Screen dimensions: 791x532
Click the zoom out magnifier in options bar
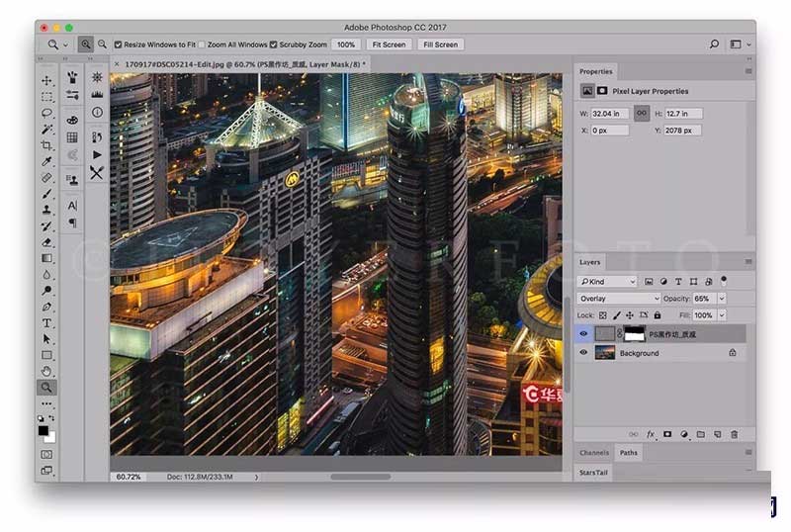[102, 44]
